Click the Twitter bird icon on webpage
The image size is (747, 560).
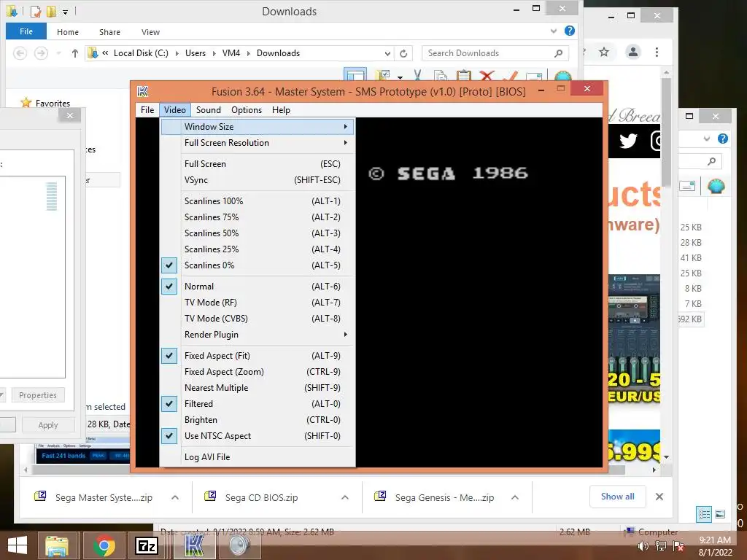click(628, 141)
